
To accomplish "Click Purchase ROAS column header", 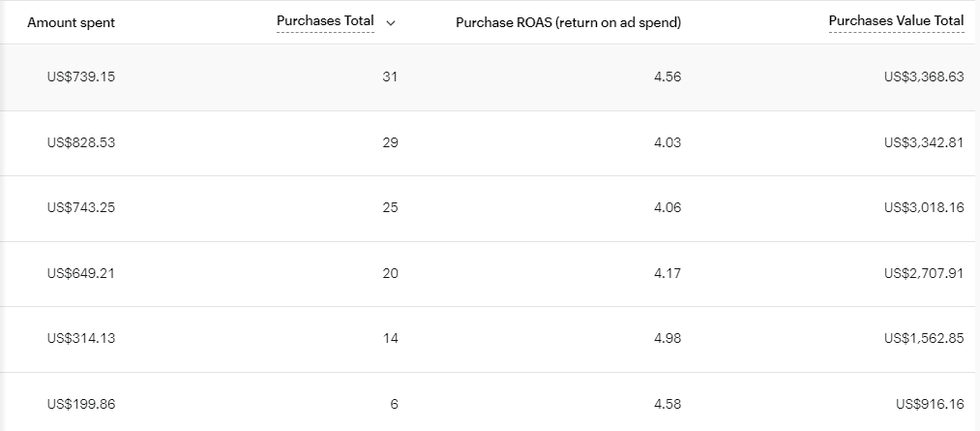I will 568,22.
